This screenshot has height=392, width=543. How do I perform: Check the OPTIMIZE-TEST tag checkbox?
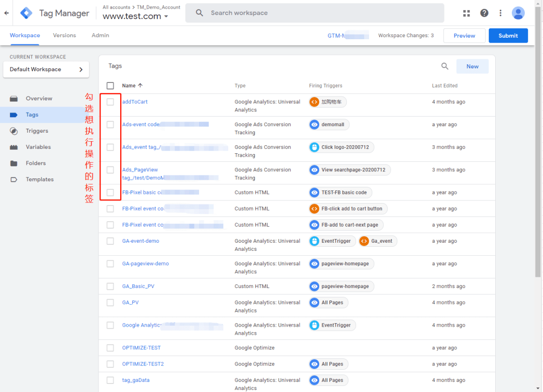(110, 348)
